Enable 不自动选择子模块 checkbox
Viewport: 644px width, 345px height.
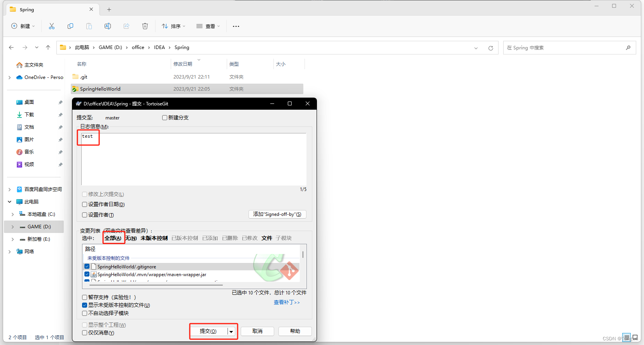(x=84, y=313)
